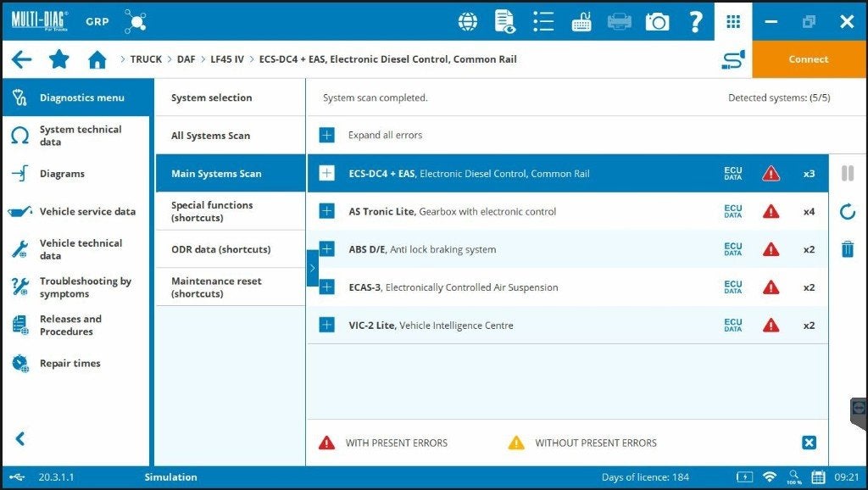
Task: Select System selection tab
Action: tap(231, 97)
